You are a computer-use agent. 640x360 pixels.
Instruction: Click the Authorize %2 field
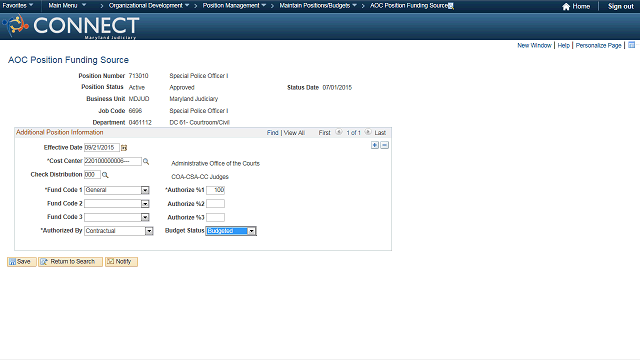click(216, 204)
